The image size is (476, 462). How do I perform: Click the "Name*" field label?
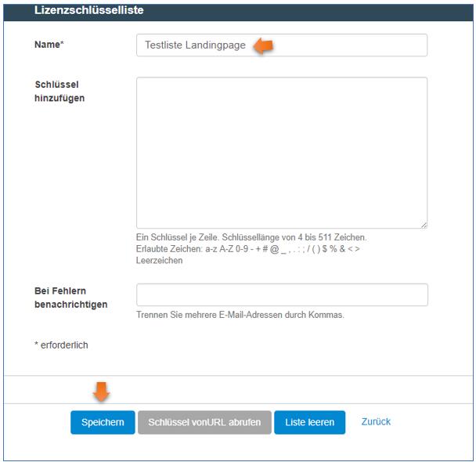click(x=49, y=45)
